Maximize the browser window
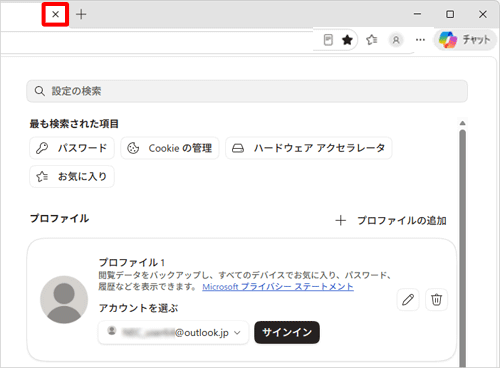500x368 pixels. [x=450, y=14]
